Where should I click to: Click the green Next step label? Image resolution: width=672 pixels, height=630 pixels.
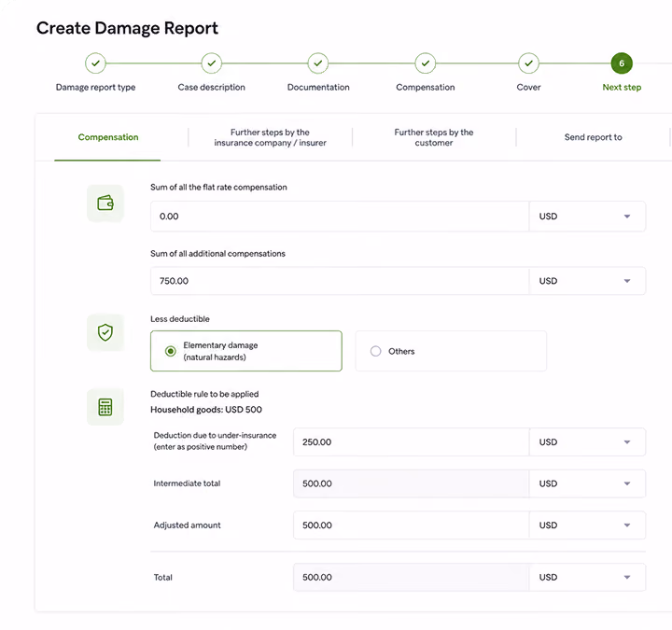[622, 88]
